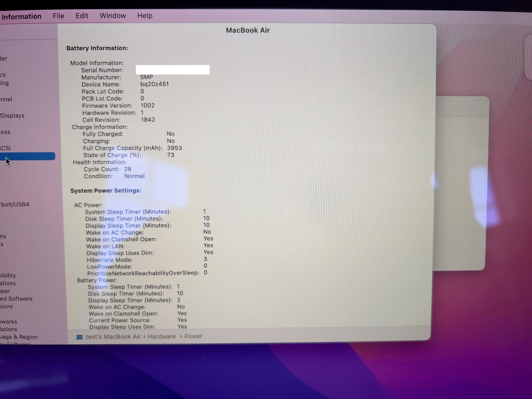Select Language & Region in the sidebar
The width and height of the screenshot is (532, 399).
(19, 337)
